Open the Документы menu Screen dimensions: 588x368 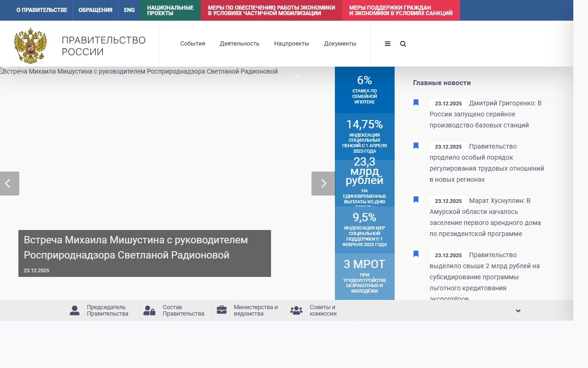pyautogui.click(x=340, y=44)
